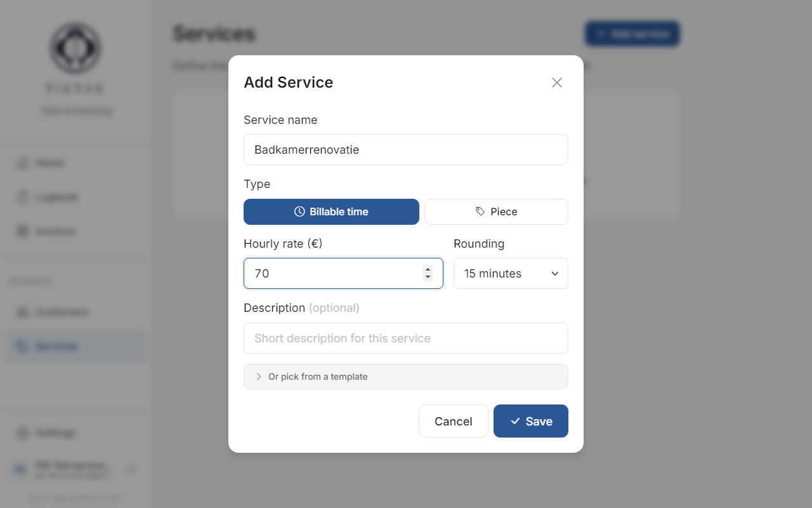
Task: Click the clock icon on Billable time
Action: click(x=298, y=211)
